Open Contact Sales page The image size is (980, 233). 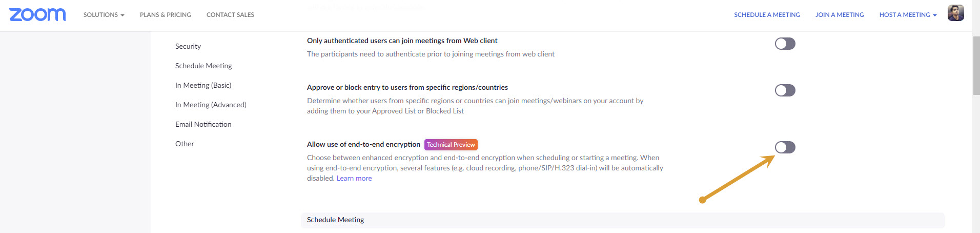[230, 15]
